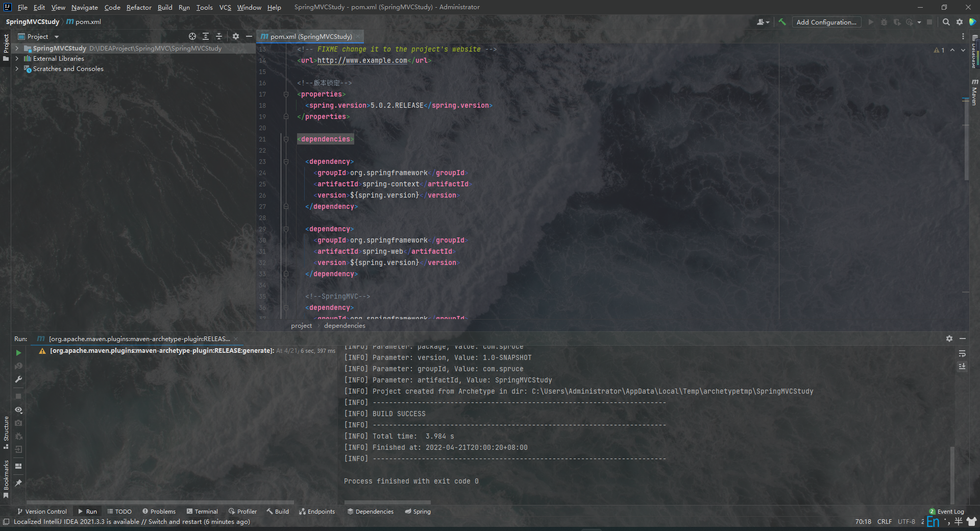Open the Bookmarks side panel
Viewport: 980px width, 531px height.
click(x=6, y=479)
